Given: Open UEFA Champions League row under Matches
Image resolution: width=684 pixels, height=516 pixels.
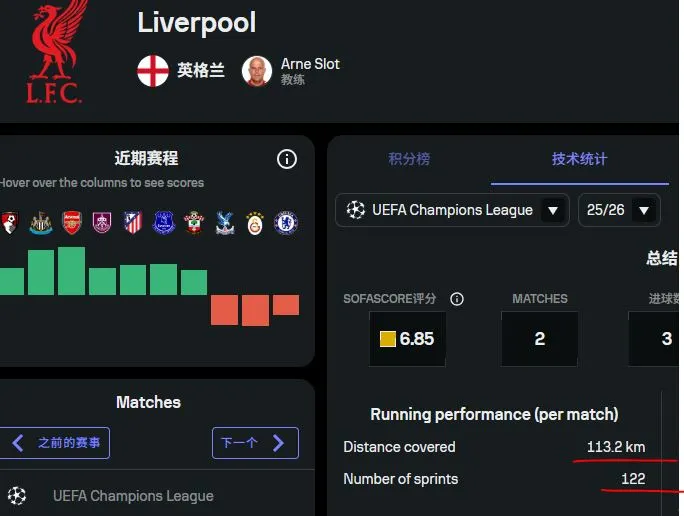Looking at the screenshot, I should [133, 496].
